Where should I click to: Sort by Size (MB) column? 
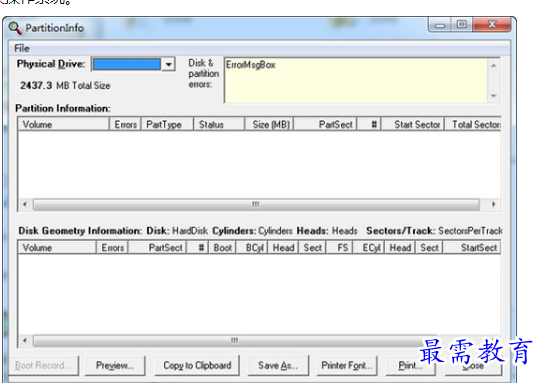coord(269,124)
